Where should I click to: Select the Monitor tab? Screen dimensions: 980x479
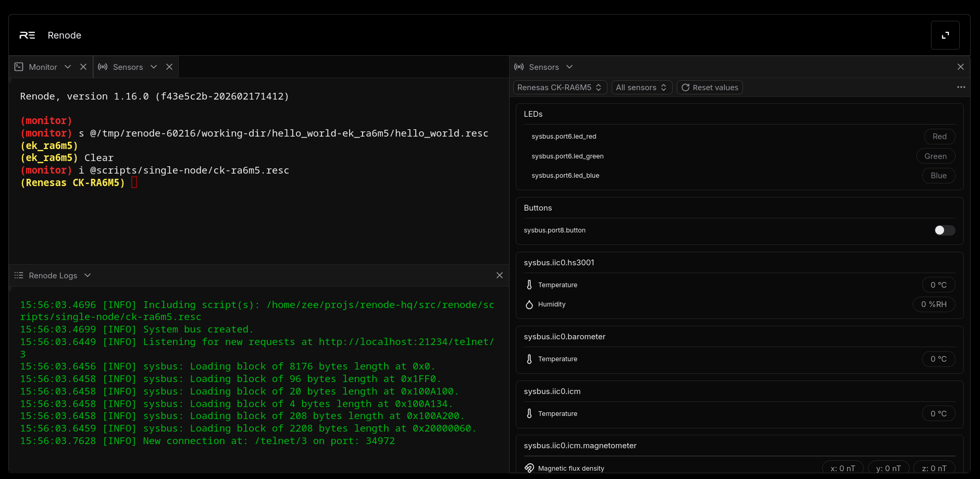tap(43, 67)
